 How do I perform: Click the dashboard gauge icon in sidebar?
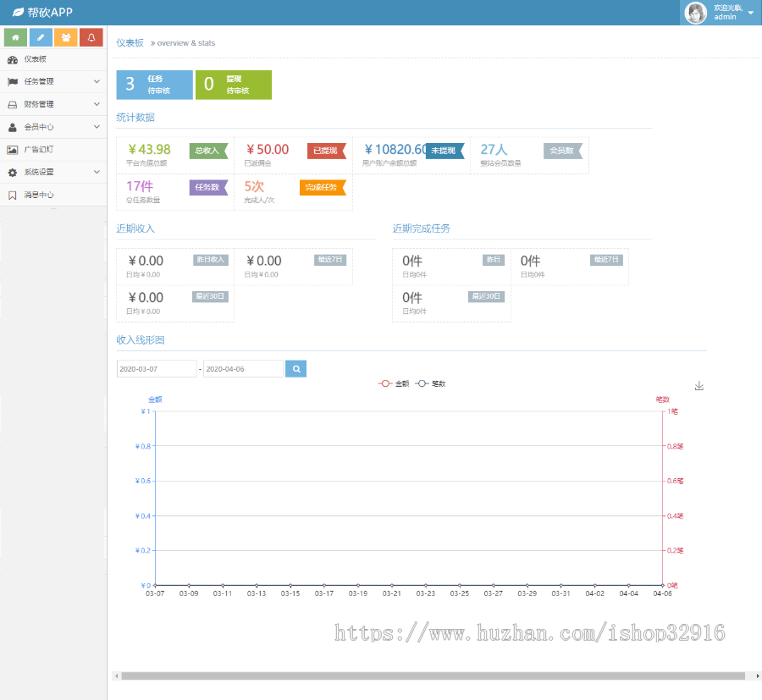(13, 59)
